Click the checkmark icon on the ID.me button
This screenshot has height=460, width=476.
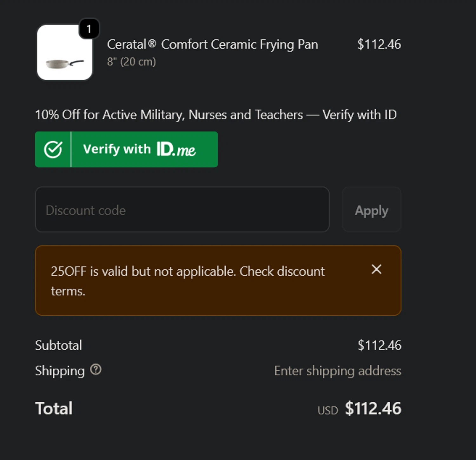pyautogui.click(x=53, y=149)
